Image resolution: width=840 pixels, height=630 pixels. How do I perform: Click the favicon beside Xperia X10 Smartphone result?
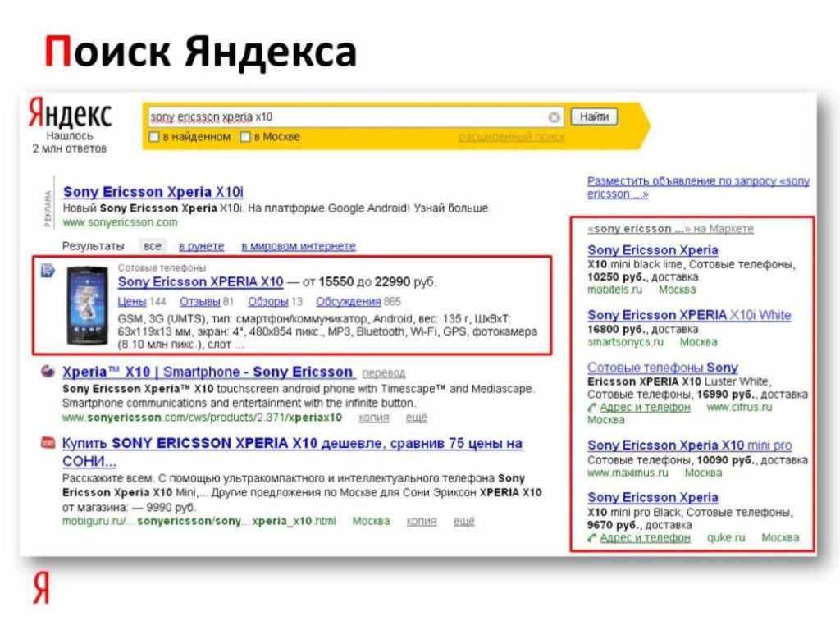click(48, 371)
